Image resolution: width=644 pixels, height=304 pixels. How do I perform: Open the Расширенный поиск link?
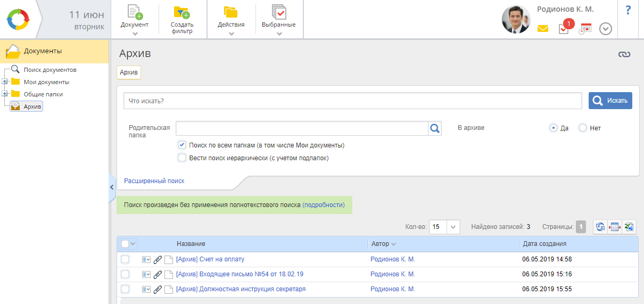pyautogui.click(x=154, y=181)
